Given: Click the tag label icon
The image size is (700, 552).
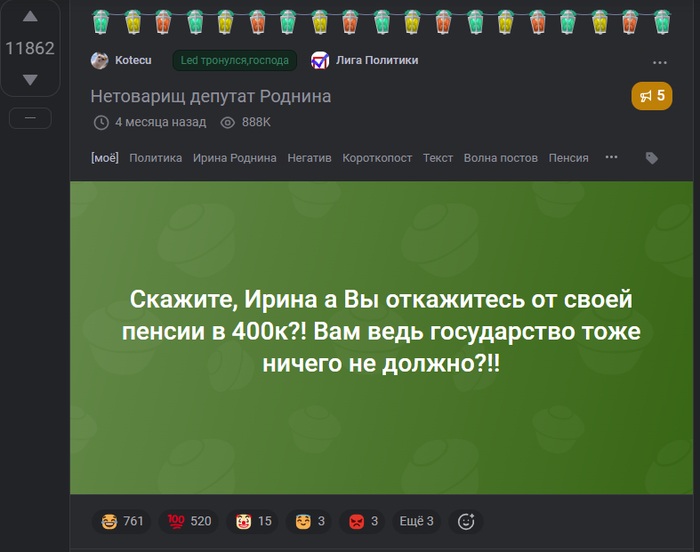Looking at the screenshot, I should (x=652, y=158).
